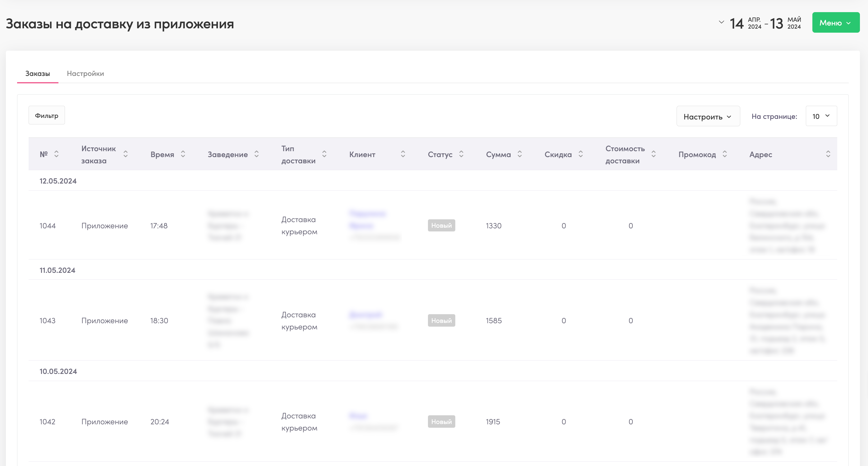Click Доставка курьером for order 1044
Screen dimensions: 868x466
(299, 226)
